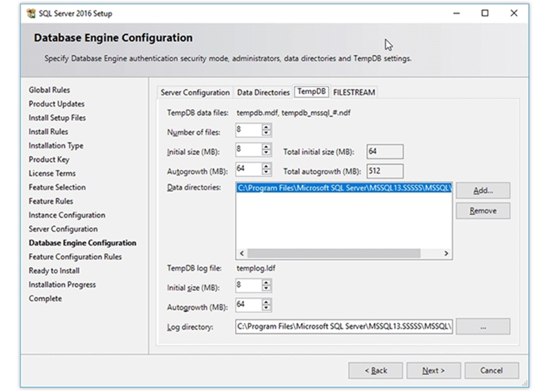This screenshot has height=392, width=550.
Task: Browse for log directory with ellipsis button
Action: point(483,327)
